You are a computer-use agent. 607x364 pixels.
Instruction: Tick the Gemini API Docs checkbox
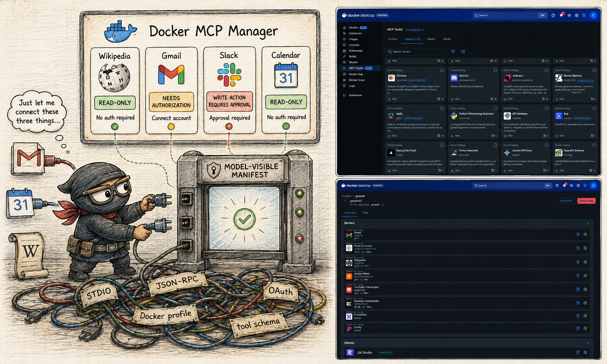click(547, 145)
